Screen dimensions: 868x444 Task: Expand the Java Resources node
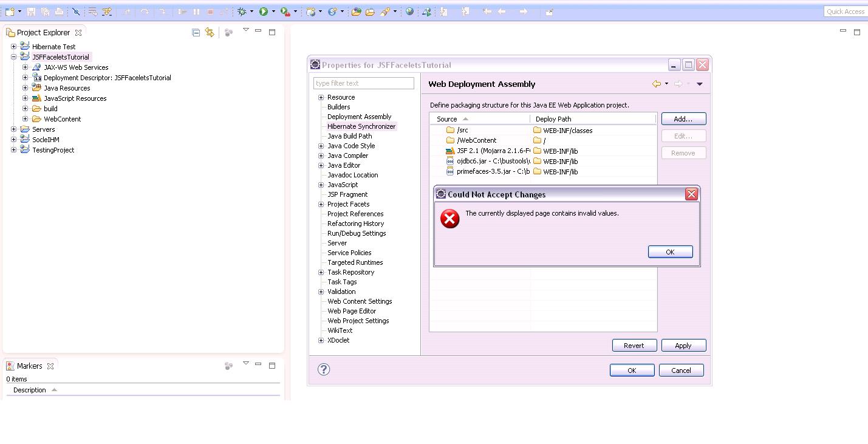pos(25,87)
